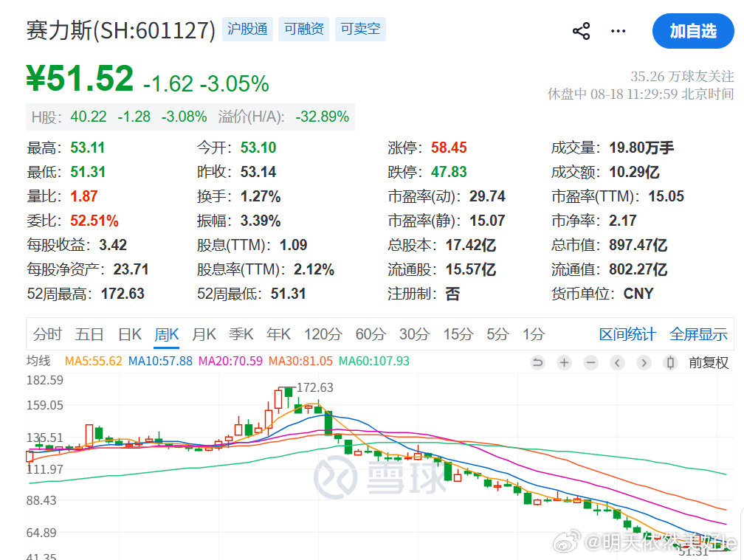
Task: Click the 成交量 value 19.80万手
Action: [641, 148]
